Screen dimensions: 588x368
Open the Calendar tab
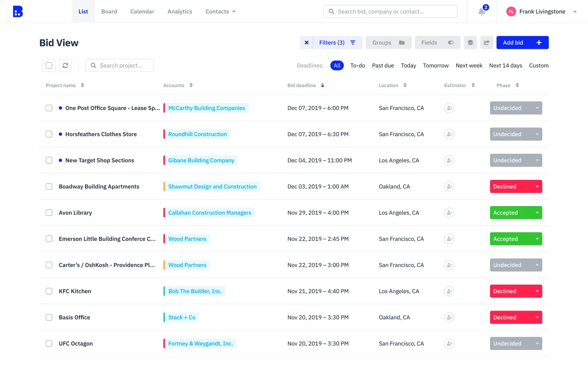pos(142,12)
